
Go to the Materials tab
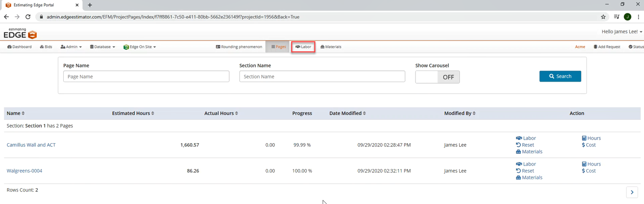coord(331,47)
